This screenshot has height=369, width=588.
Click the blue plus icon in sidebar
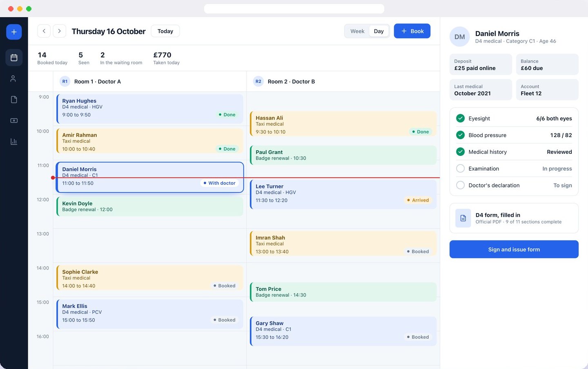[x=14, y=32]
